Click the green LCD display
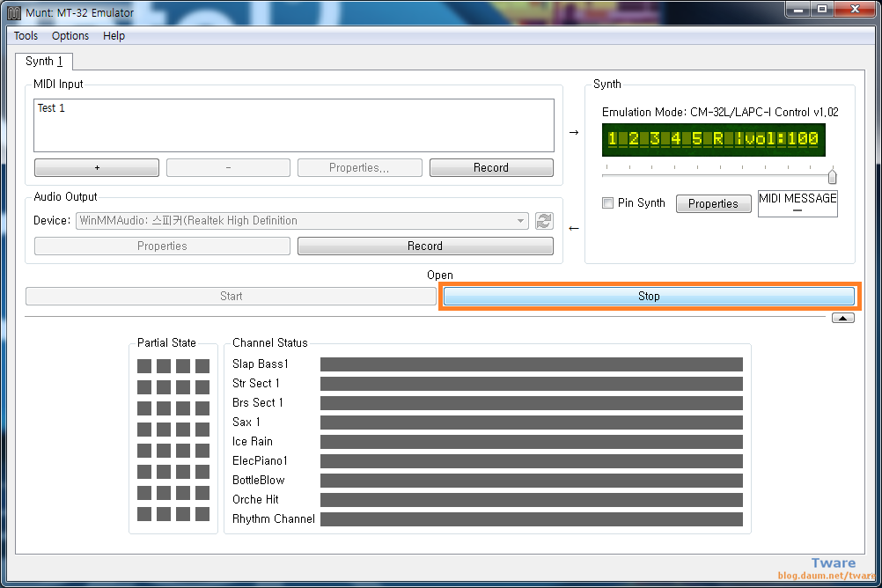The height and width of the screenshot is (588, 882). tap(713, 140)
